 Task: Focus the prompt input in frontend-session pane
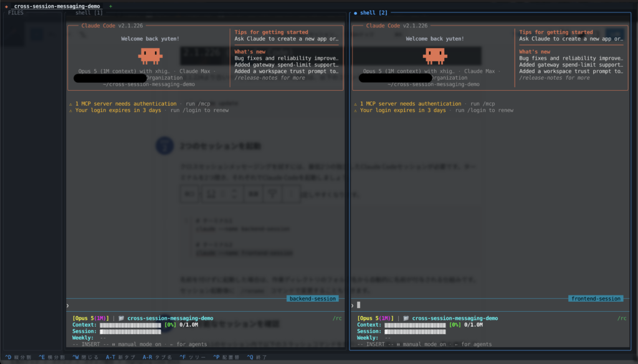pyautogui.click(x=490, y=306)
